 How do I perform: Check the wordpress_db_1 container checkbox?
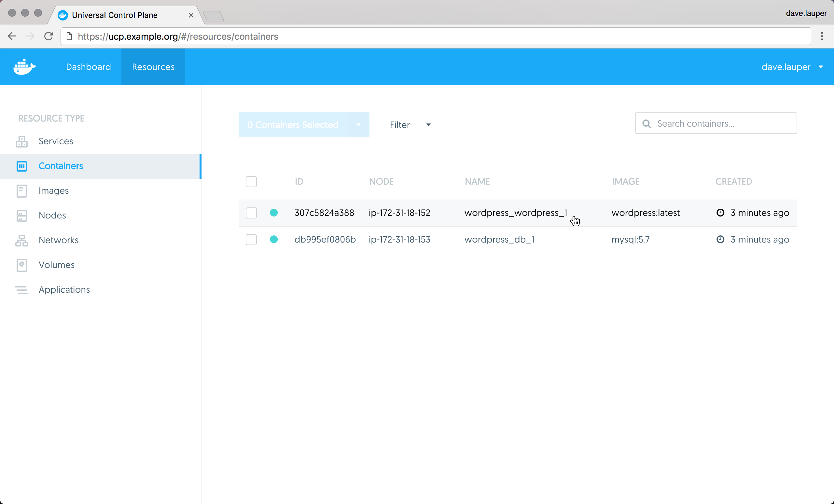[x=251, y=240]
